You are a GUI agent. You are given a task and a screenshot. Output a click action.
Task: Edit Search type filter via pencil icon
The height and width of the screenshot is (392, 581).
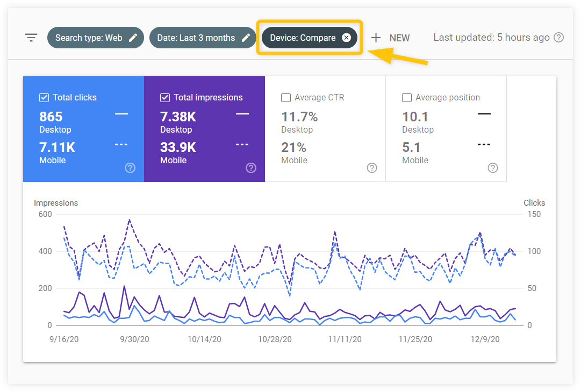click(x=133, y=38)
